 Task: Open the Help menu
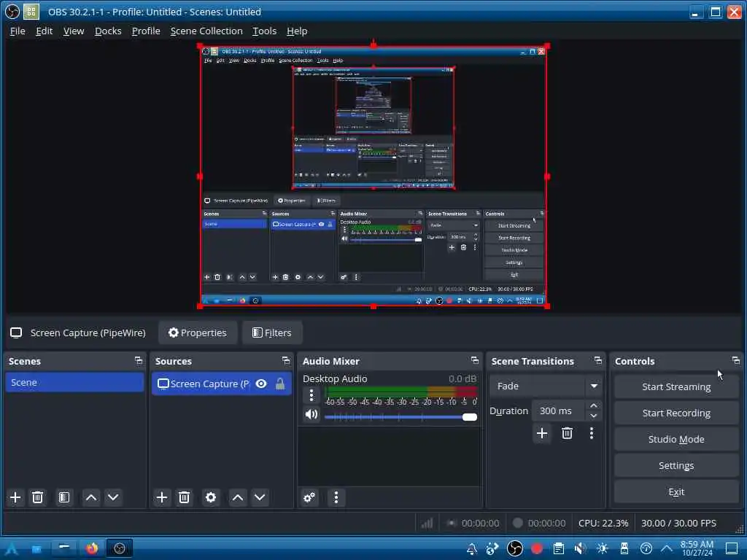pos(297,31)
